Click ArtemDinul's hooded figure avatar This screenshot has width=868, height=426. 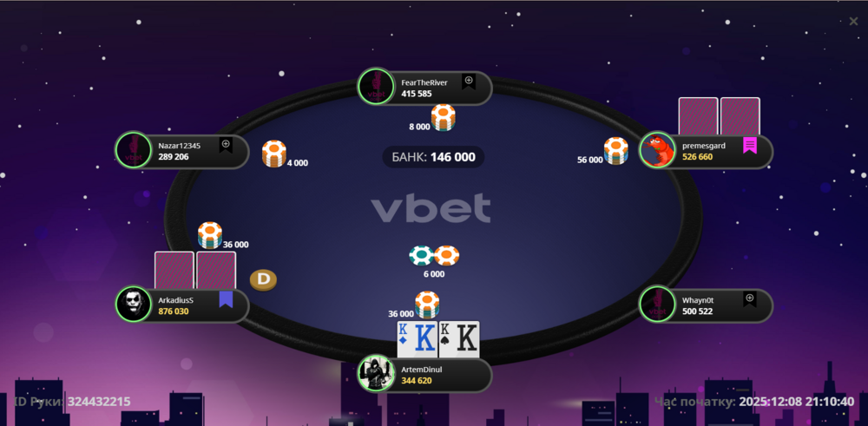pyautogui.click(x=376, y=373)
